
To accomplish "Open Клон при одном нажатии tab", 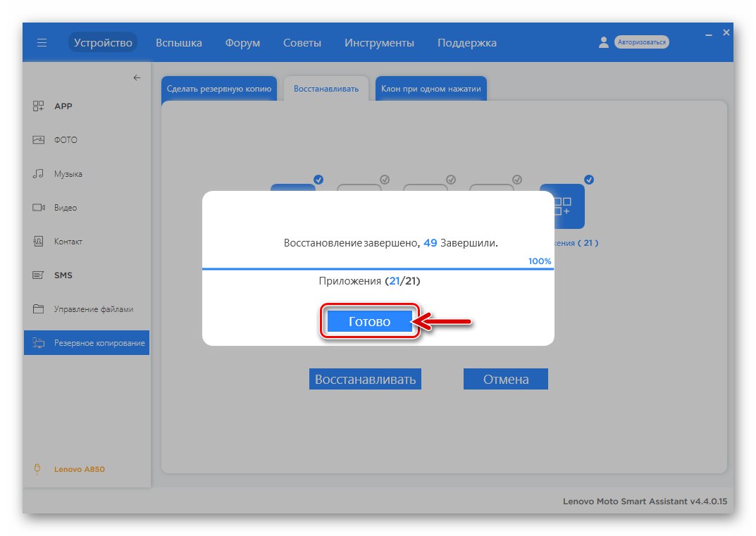I will click(431, 89).
